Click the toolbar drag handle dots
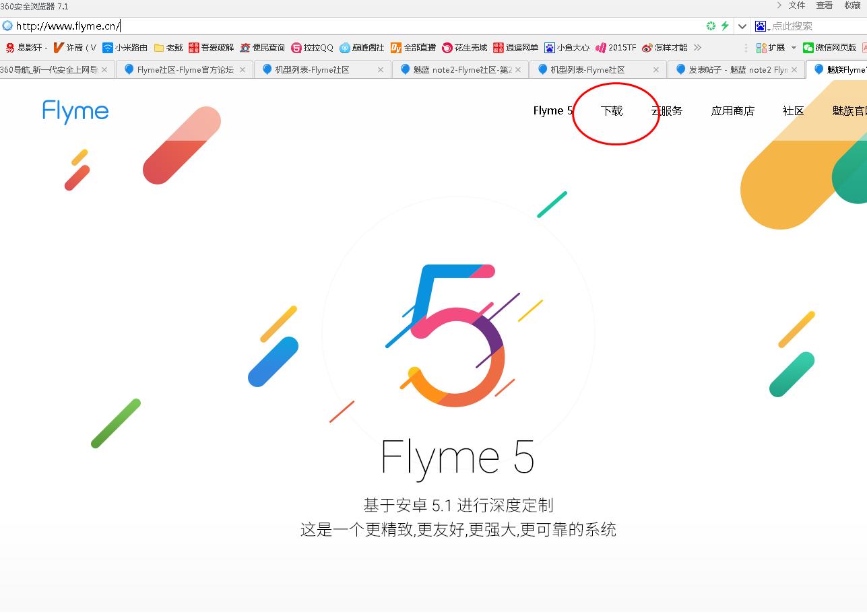The width and height of the screenshot is (867, 616). coord(746,48)
